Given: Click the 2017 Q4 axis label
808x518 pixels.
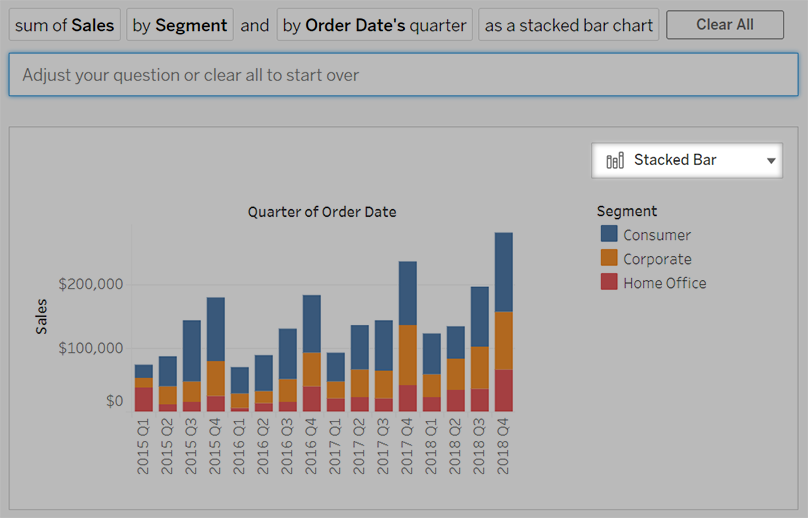Looking at the screenshot, I should click(407, 447).
